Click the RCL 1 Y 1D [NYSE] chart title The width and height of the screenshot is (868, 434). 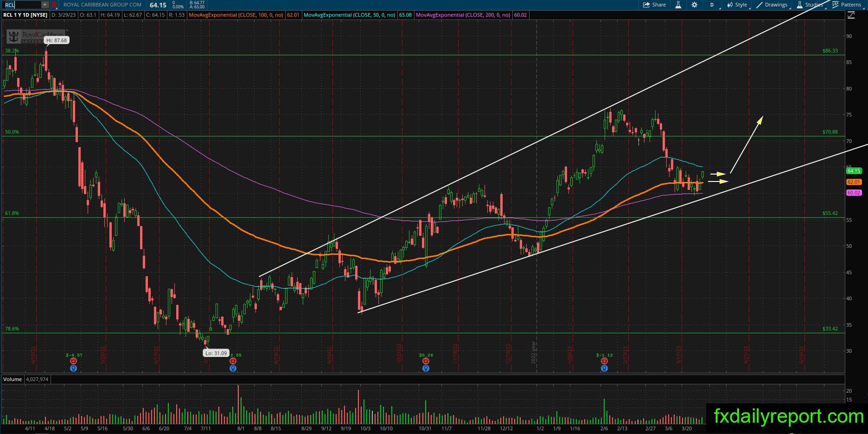coord(26,15)
